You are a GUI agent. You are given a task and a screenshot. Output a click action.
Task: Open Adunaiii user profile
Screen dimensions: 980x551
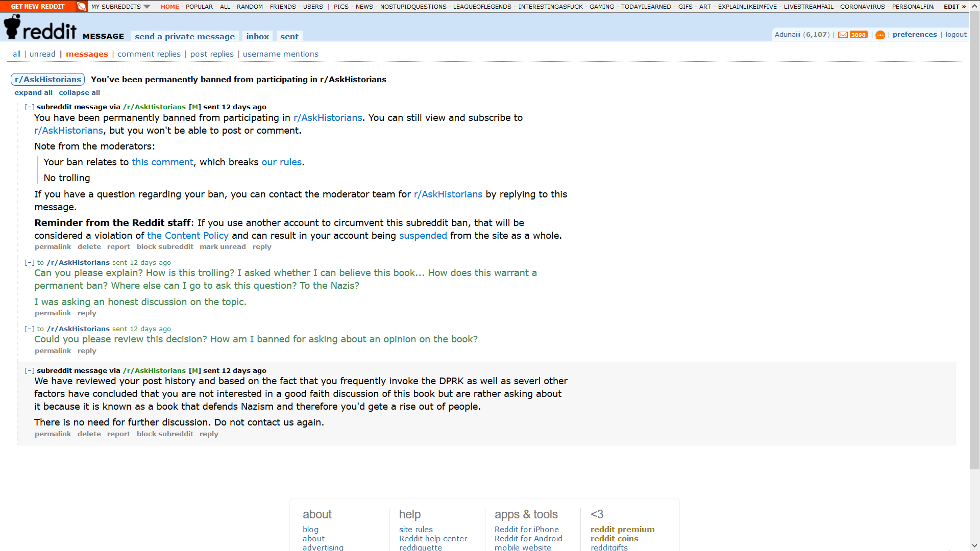click(788, 35)
